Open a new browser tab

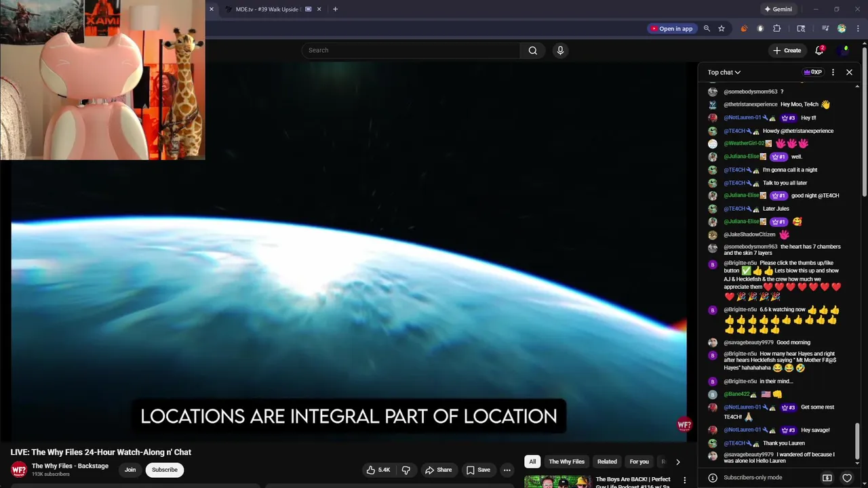tap(335, 9)
